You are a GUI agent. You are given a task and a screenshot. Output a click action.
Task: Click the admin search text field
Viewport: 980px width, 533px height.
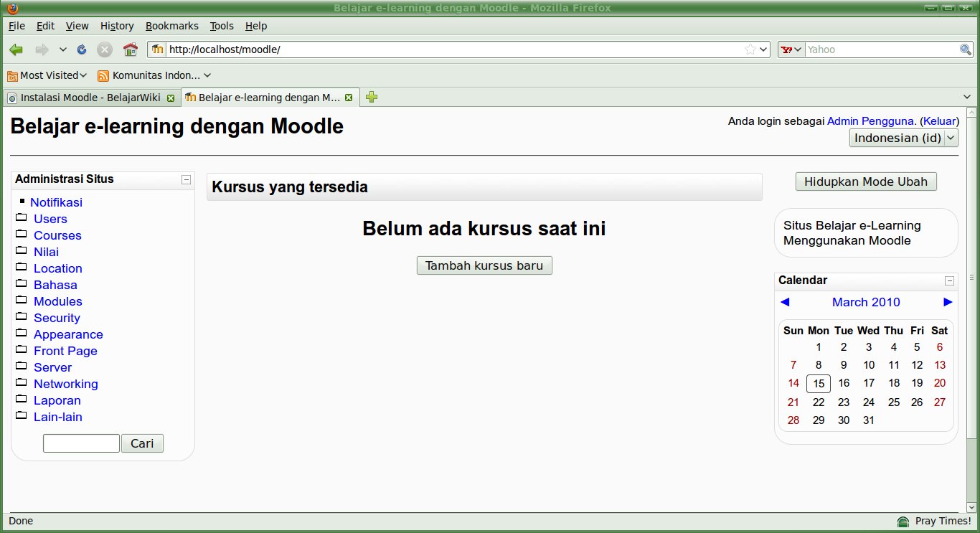(81, 443)
